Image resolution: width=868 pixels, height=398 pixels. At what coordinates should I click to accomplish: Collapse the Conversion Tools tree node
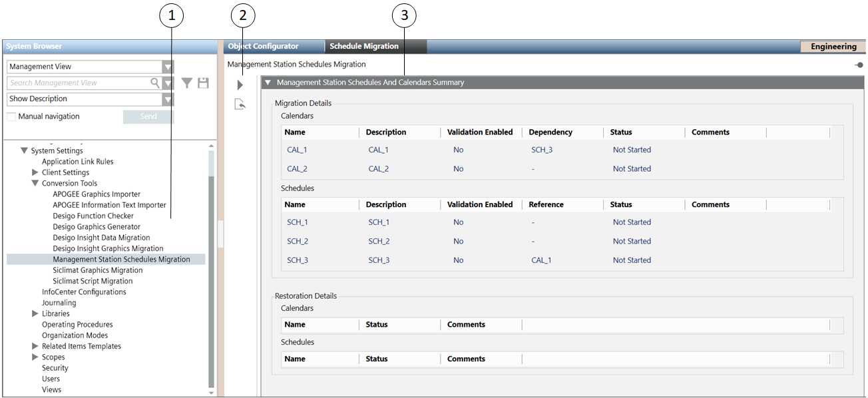pos(35,184)
